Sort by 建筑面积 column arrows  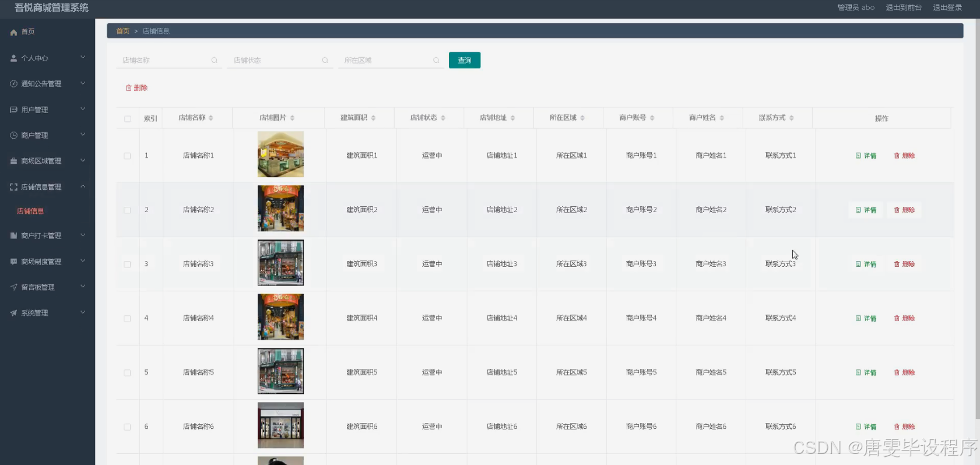click(373, 118)
